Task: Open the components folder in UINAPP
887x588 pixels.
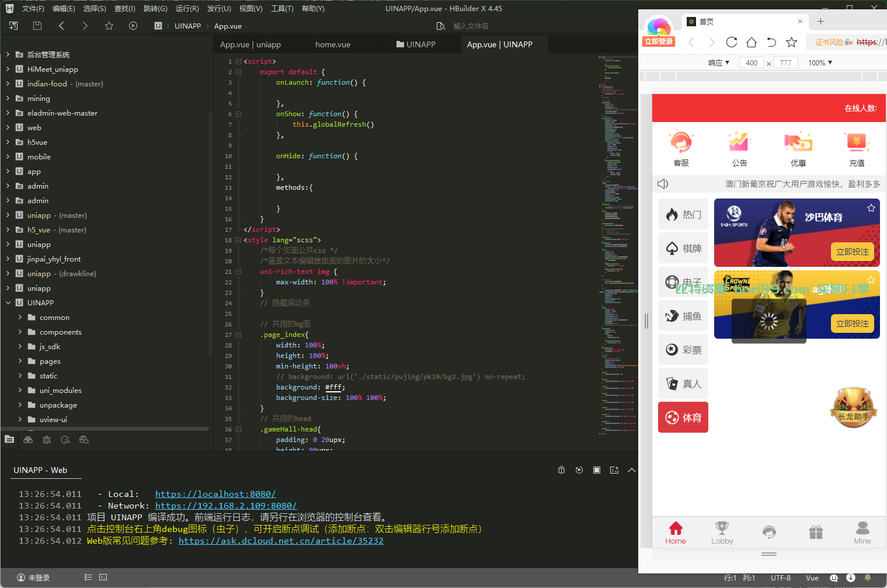Action: [61, 332]
